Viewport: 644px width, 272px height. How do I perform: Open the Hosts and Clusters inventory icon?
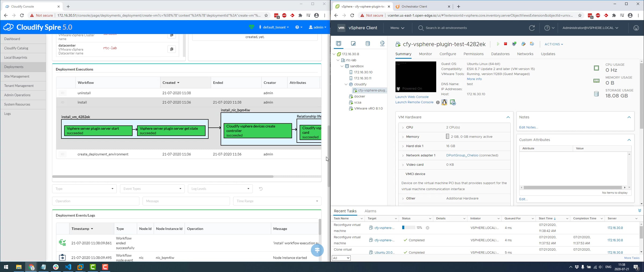[x=338, y=43]
